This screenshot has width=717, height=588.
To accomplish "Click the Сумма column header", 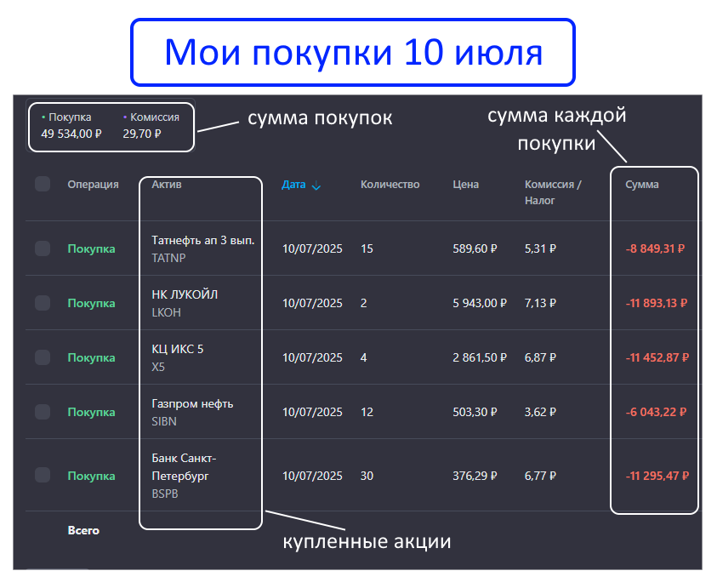I will point(642,185).
